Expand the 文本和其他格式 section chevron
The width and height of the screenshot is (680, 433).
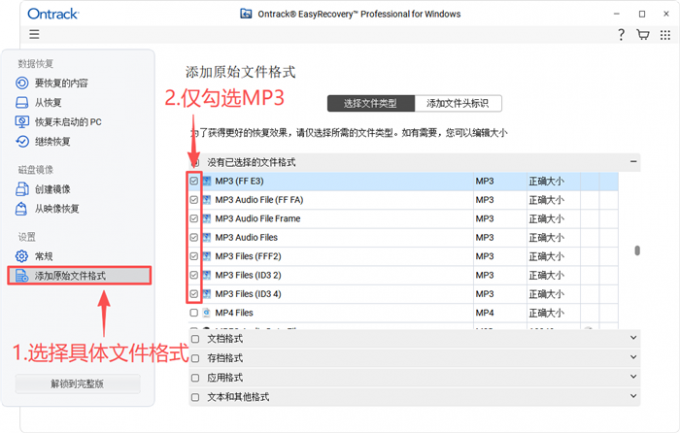point(633,396)
